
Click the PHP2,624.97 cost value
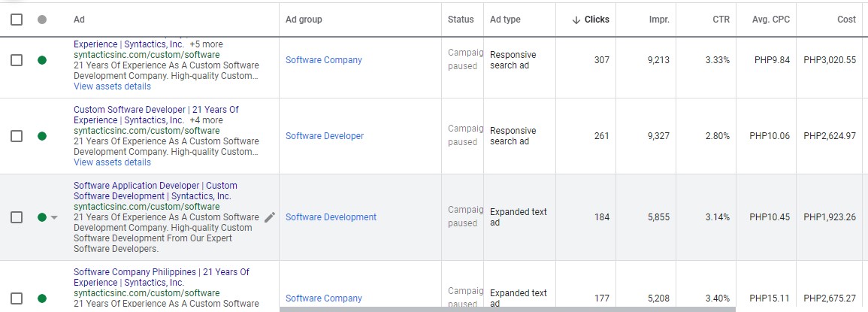(830, 136)
